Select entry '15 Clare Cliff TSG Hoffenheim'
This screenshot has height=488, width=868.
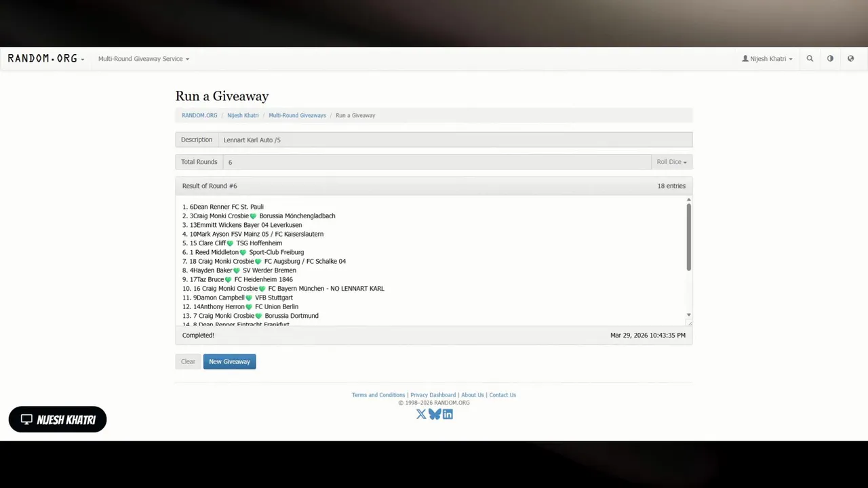pos(232,243)
